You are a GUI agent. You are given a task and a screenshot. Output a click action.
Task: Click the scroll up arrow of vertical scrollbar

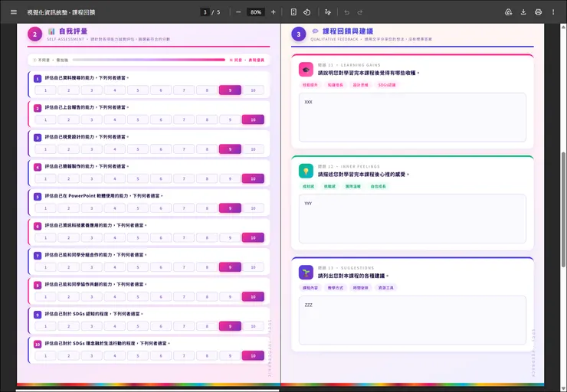pyautogui.click(x=563, y=27)
